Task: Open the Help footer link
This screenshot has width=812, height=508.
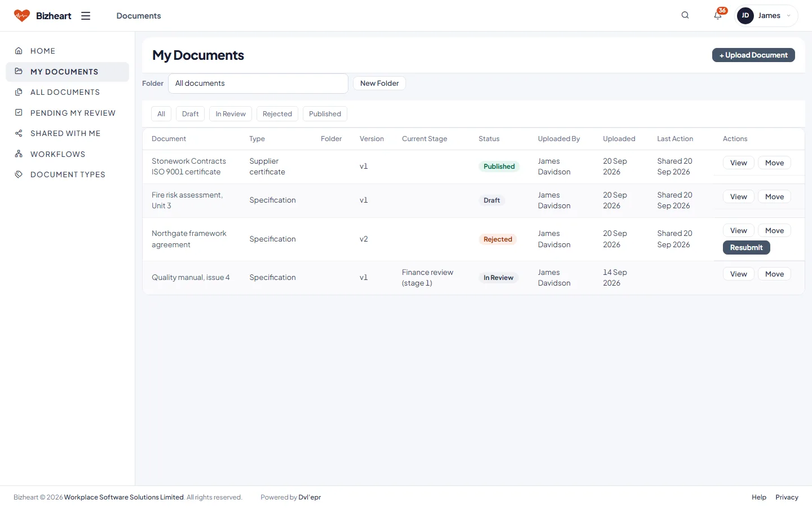Action: pyautogui.click(x=759, y=497)
